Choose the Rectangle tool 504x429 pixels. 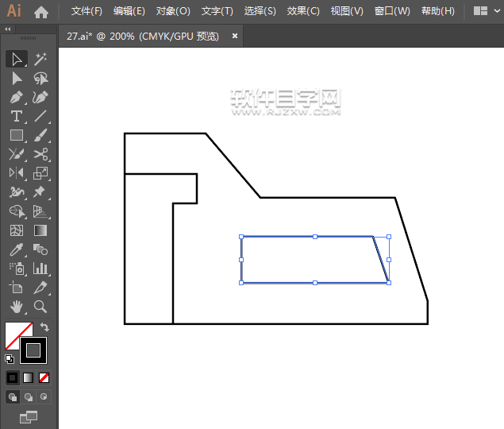pyautogui.click(x=16, y=135)
